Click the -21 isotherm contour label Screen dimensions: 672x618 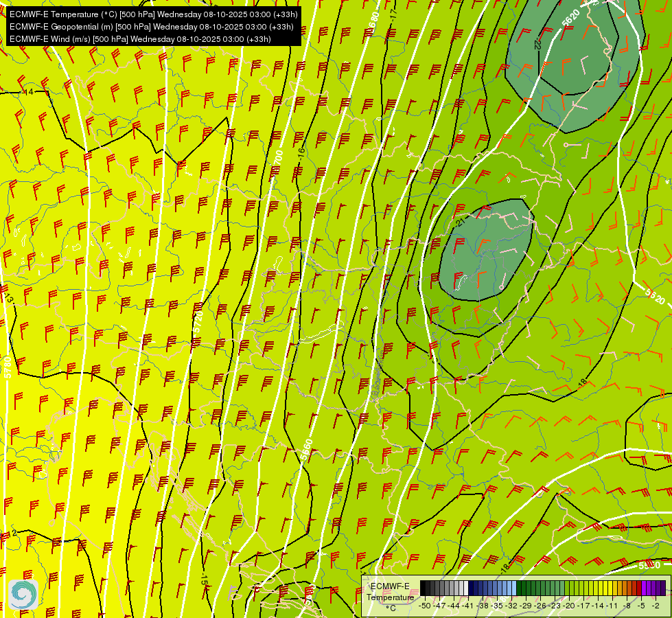click(461, 221)
